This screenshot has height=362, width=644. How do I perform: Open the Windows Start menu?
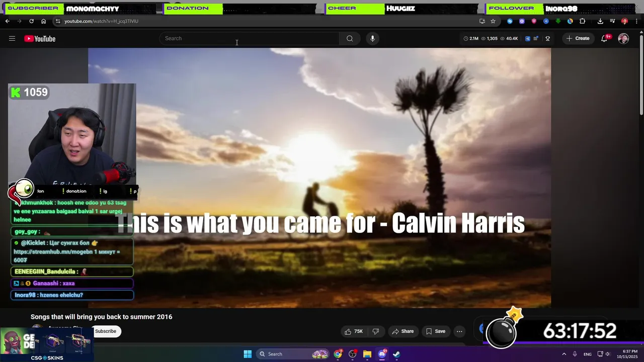coord(248,354)
